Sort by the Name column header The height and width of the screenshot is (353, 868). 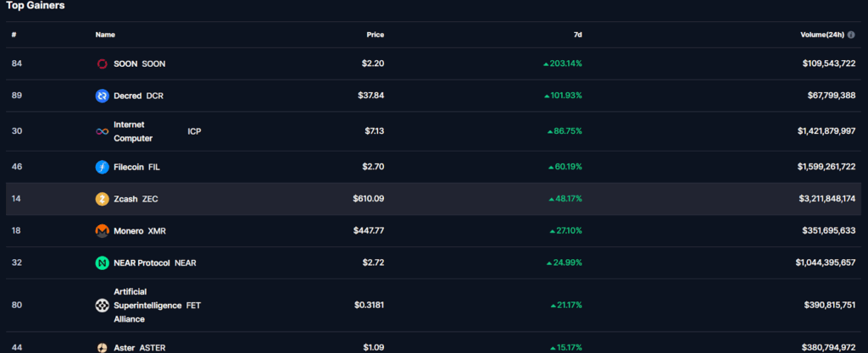[x=105, y=35]
